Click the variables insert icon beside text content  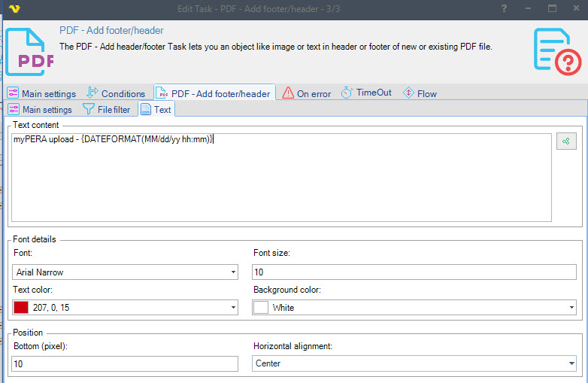[x=565, y=141]
